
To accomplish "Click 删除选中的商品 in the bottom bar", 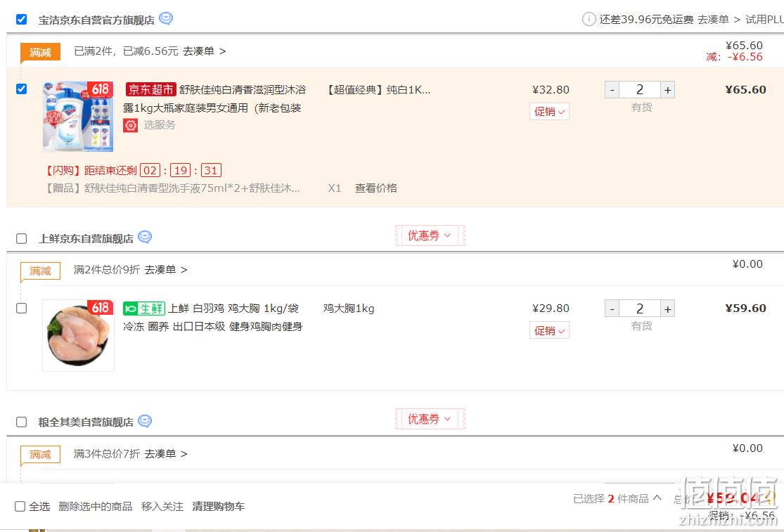I will [x=96, y=507].
